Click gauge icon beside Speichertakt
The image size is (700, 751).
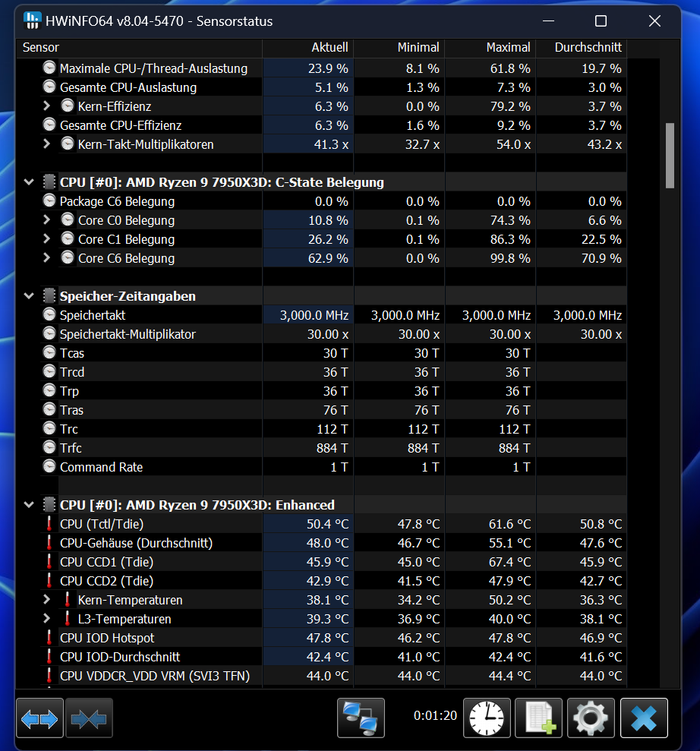[x=49, y=314]
